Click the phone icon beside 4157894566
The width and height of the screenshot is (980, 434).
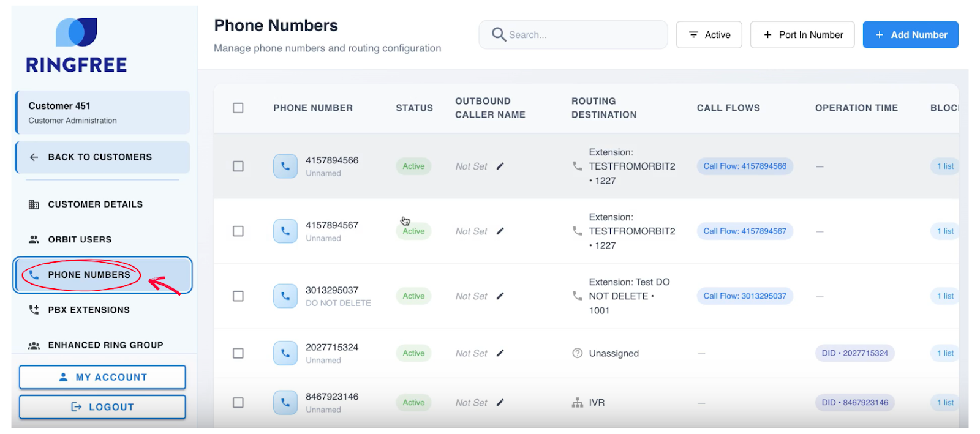tap(285, 166)
